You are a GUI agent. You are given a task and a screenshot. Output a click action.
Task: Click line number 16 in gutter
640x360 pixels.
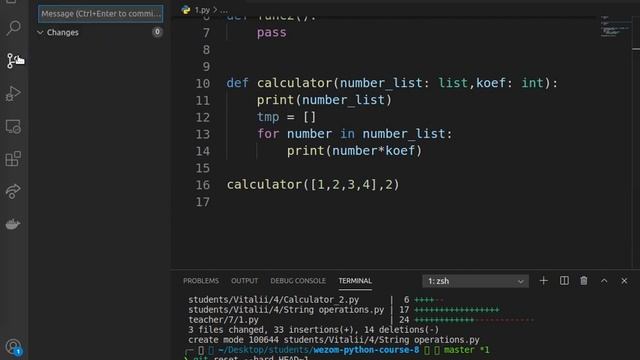202,185
